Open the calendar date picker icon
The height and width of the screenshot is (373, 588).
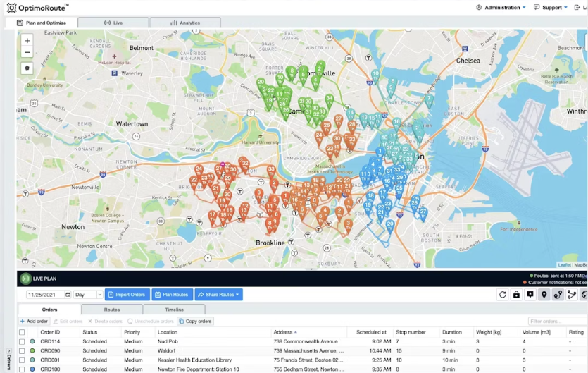pyautogui.click(x=68, y=295)
